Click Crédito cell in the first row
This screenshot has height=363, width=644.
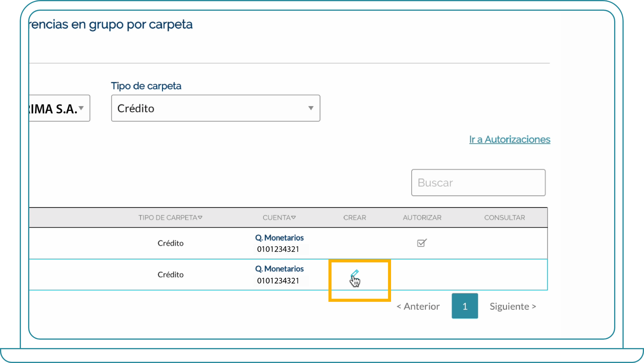pyautogui.click(x=170, y=243)
